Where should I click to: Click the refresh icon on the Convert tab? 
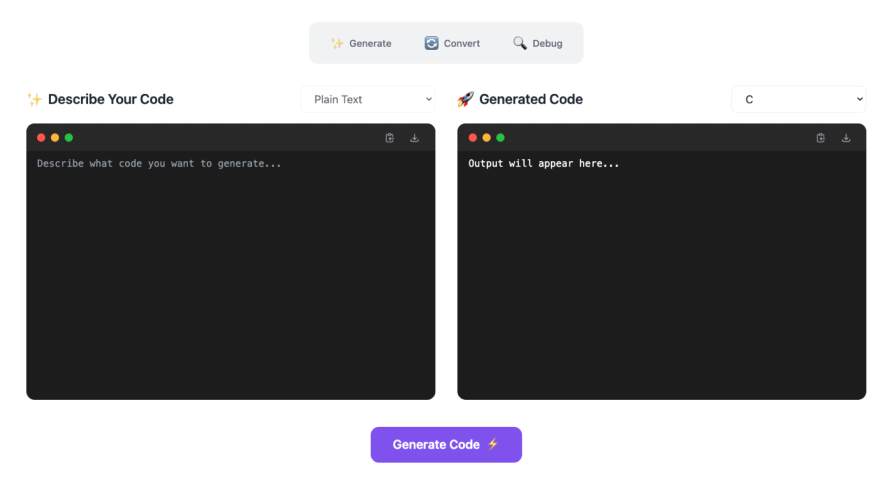[431, 43]
